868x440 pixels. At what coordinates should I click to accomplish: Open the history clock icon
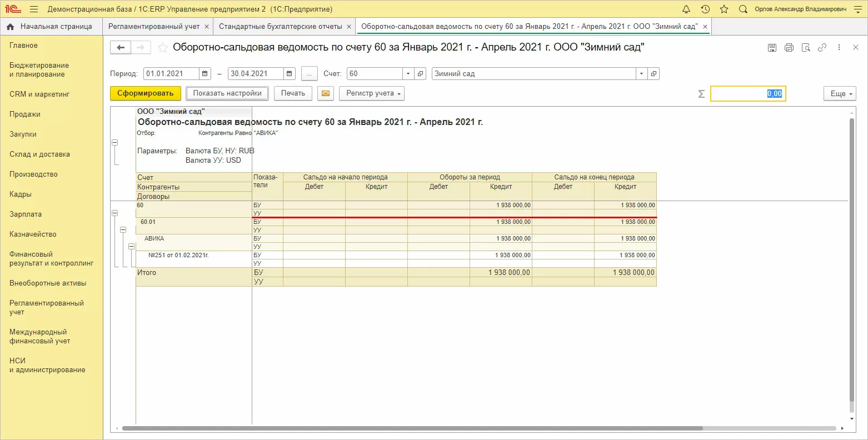coord(705,9)
